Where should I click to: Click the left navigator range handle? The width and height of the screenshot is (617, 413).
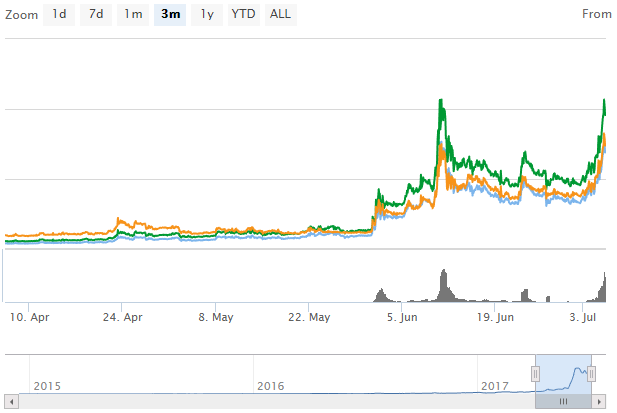(536, 374)
